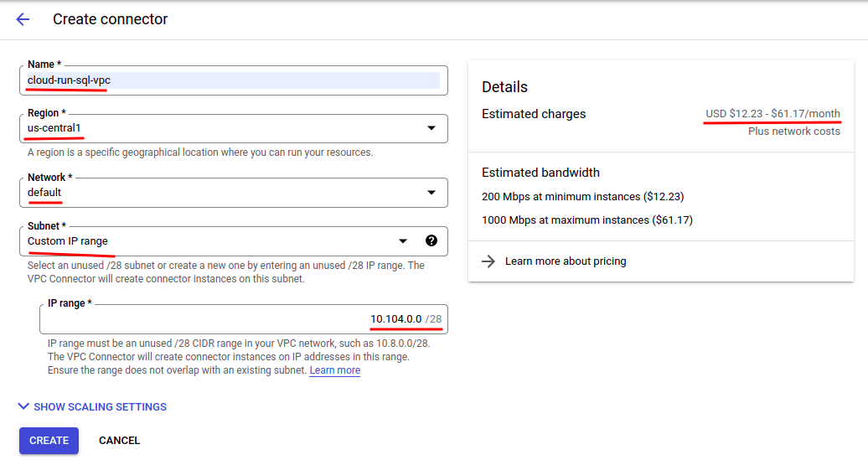The width and height of the screenshot is (868, 460).
Task: Click the chevron icon for scaling settings
Action: click(23, 406)
